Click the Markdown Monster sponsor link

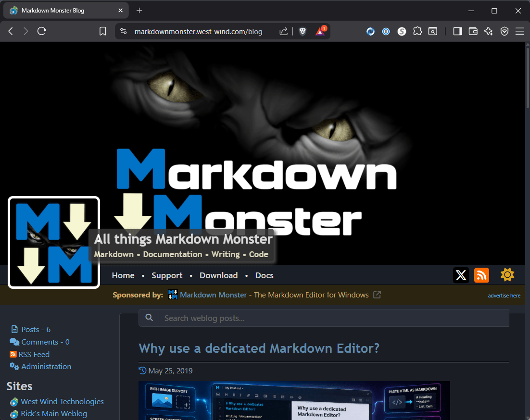coord(213,295)
